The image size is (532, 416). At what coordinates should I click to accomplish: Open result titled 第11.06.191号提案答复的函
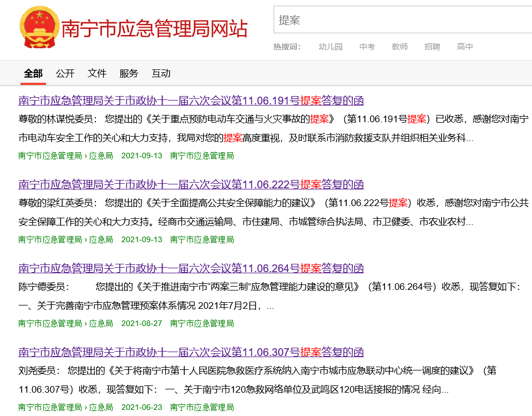[x=191, y=101]
